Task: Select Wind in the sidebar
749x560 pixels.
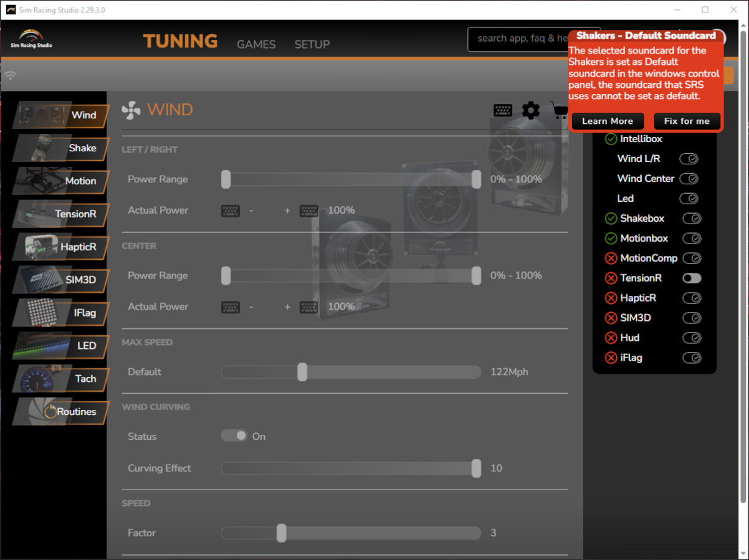Action: (60, 115)
